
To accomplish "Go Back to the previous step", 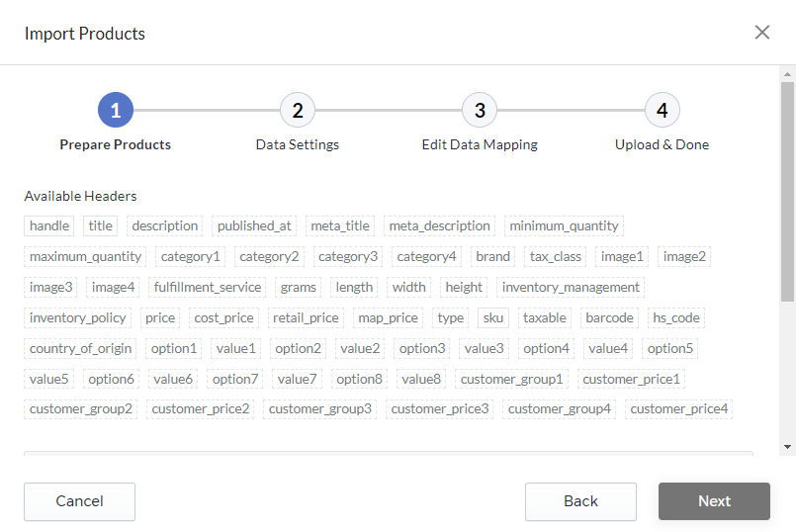I will coord(580,501).
